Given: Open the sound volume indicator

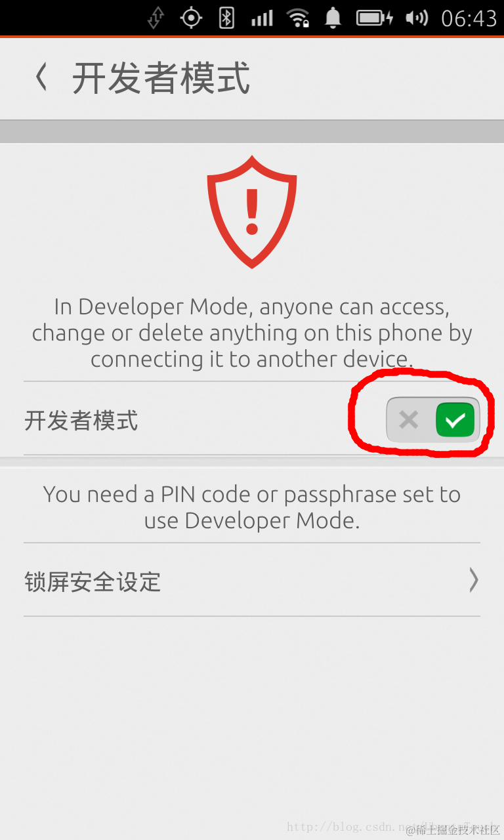Looking at the screenshot, I should pyautogui.click(x=417, y=18).
